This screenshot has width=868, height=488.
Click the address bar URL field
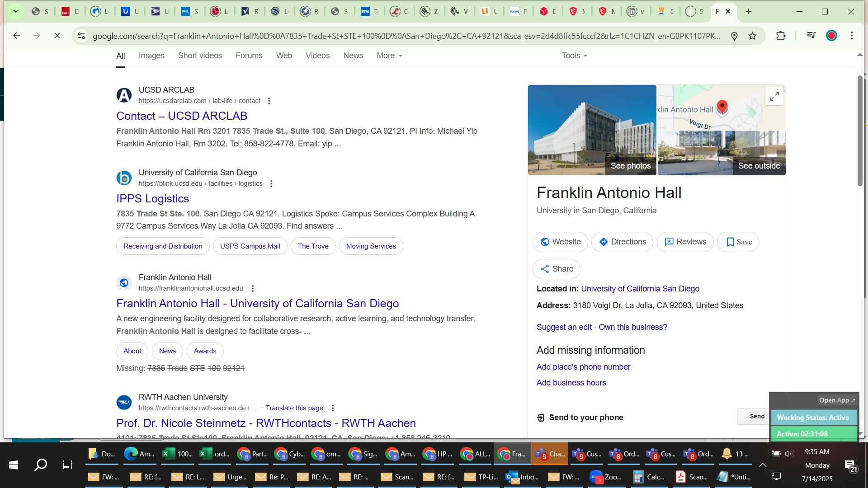point(406,36)
